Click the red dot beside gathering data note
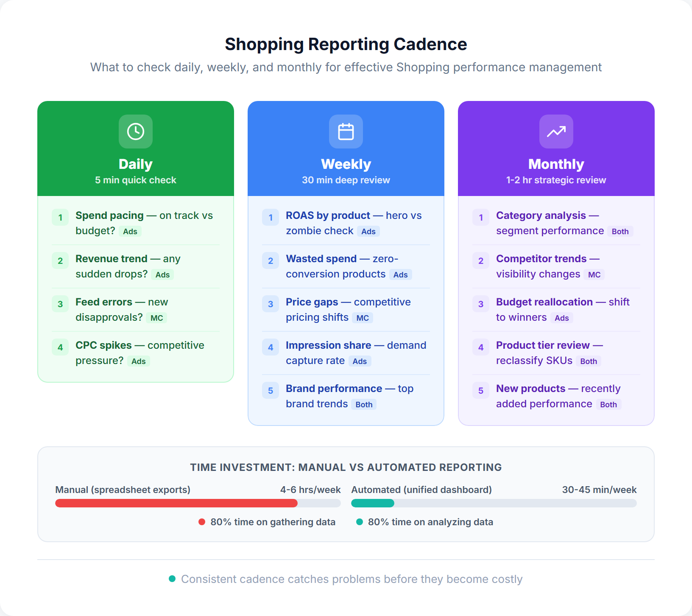This screenshot has height=616, width=692. click(201, 522)
